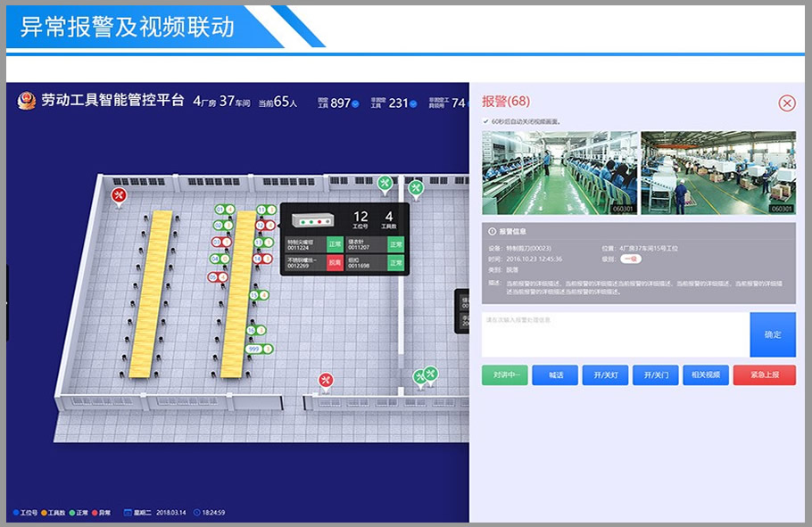The height and width of the screenshot is (527, 812).
Task: Click the red tool marker at top-left wall
Action: (118, 195)
